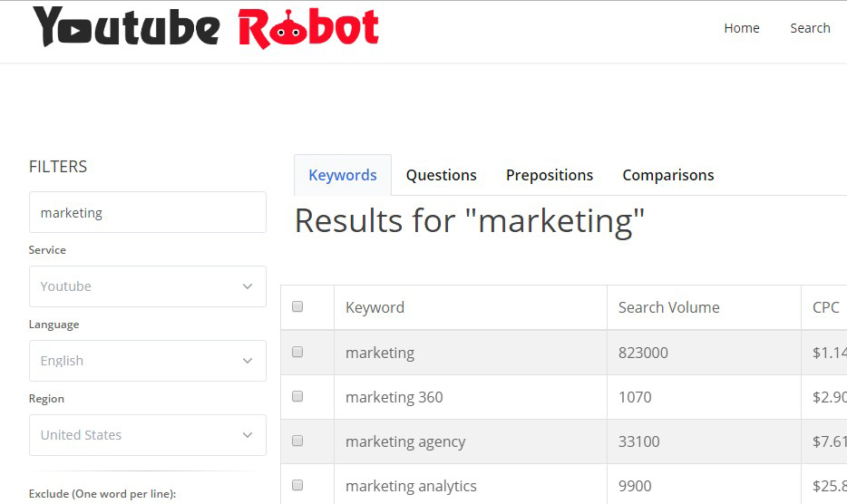Click the 9900 search volume value
This screenshot has height=504, width=847.
point(635,486)
